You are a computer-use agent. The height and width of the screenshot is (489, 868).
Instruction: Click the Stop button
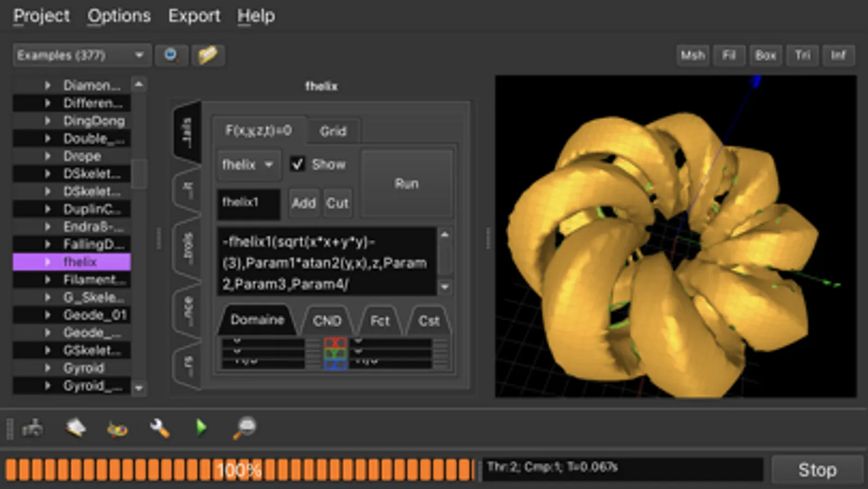pyautogui.click(x=817, y=469)
